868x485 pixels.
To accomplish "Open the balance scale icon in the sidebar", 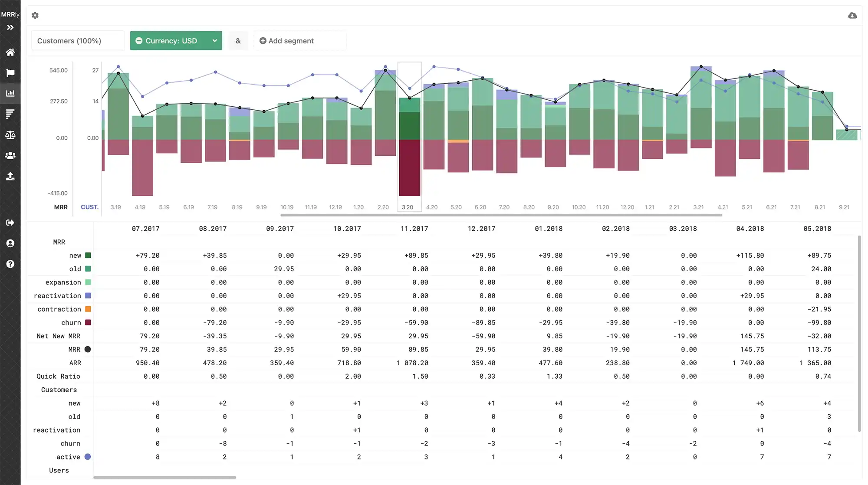I will click(x=10, y=134).
